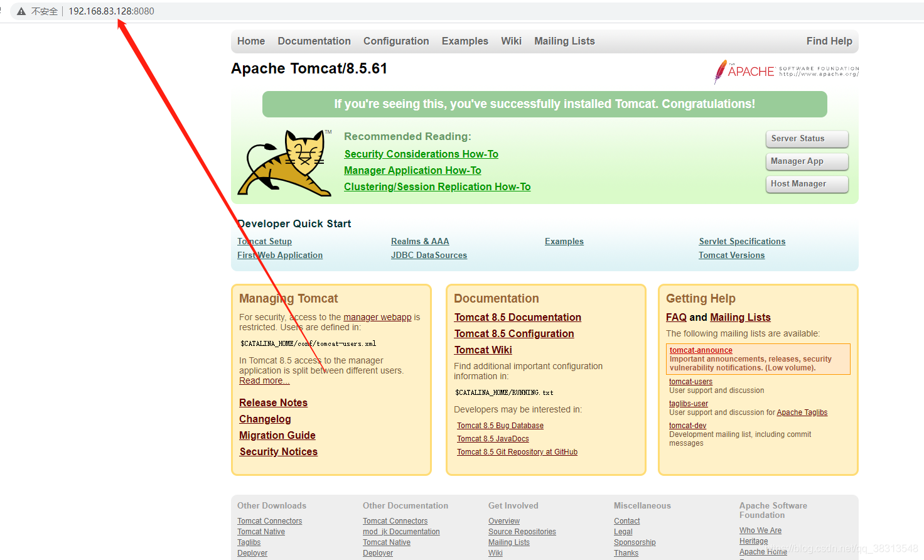
Task: Open the Overview link under Get Involved
Action: pos(504,521)
